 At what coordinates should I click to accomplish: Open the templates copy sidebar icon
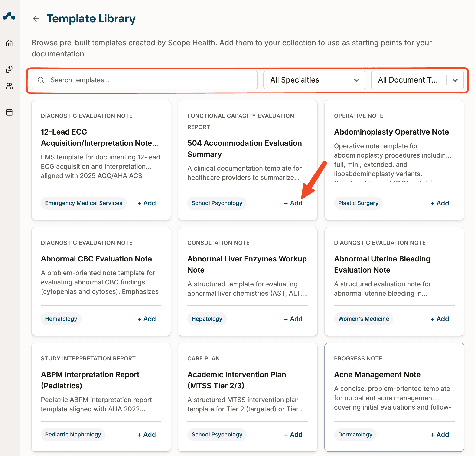pyautogui.click(x=9, y=69)
